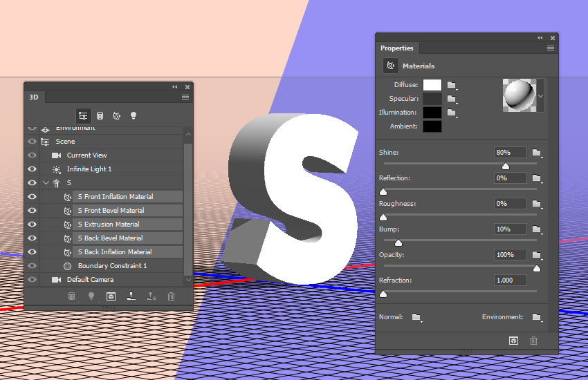Toggle visibility of S Front Inflation Material
The image size is (588, 380).
[x=32, y=197]
